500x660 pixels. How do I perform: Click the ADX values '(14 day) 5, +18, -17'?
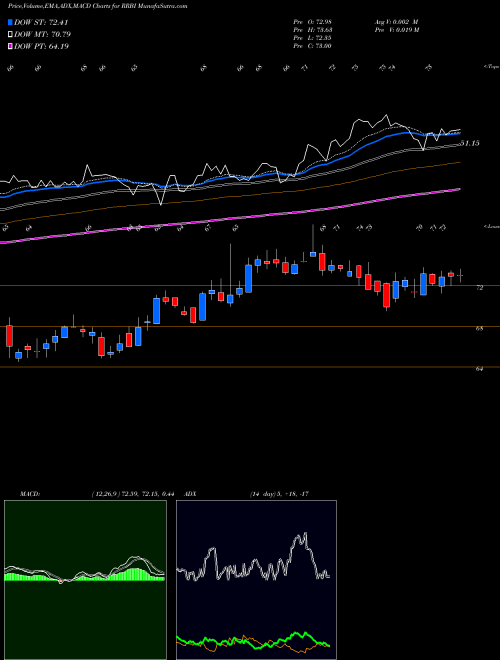click(279, 494)
